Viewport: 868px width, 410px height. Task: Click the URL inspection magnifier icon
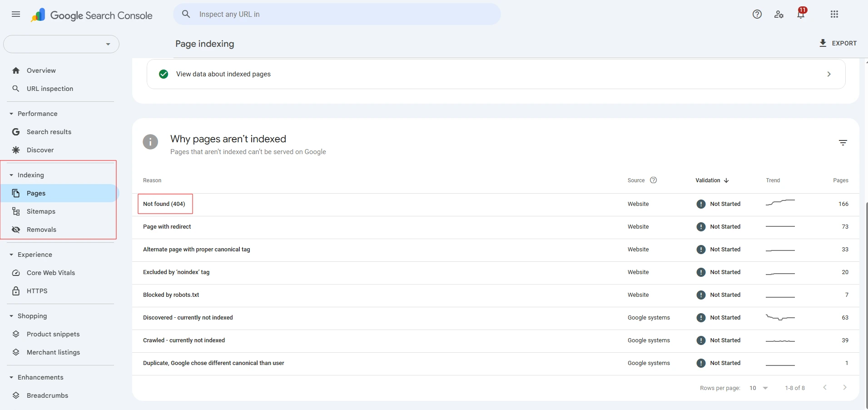pyautogui.click(x=16, y=89)
